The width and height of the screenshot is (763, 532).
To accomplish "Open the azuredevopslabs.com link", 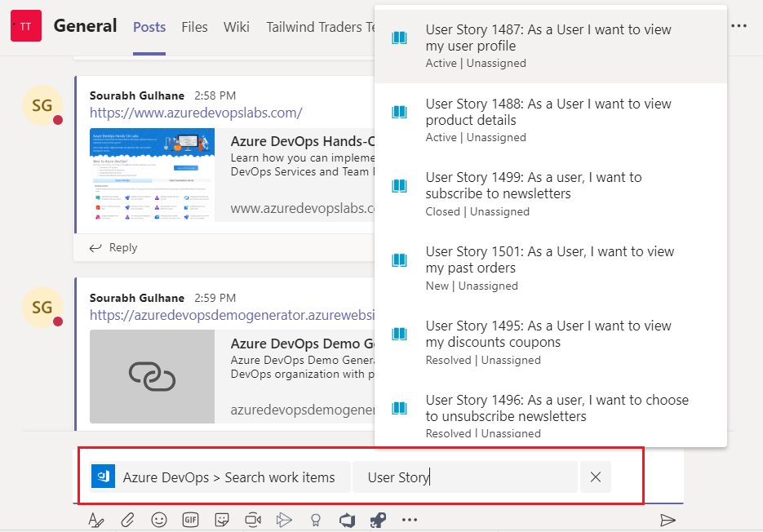I will [x=196, y=113].
